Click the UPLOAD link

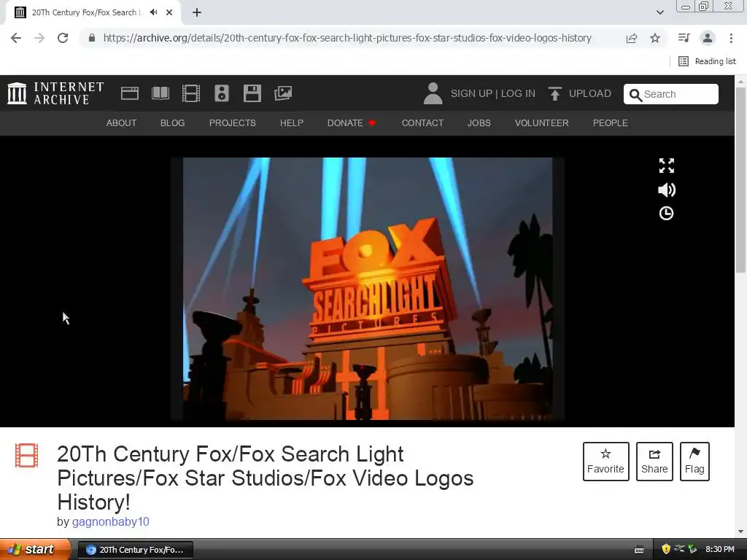pos(589,93)
